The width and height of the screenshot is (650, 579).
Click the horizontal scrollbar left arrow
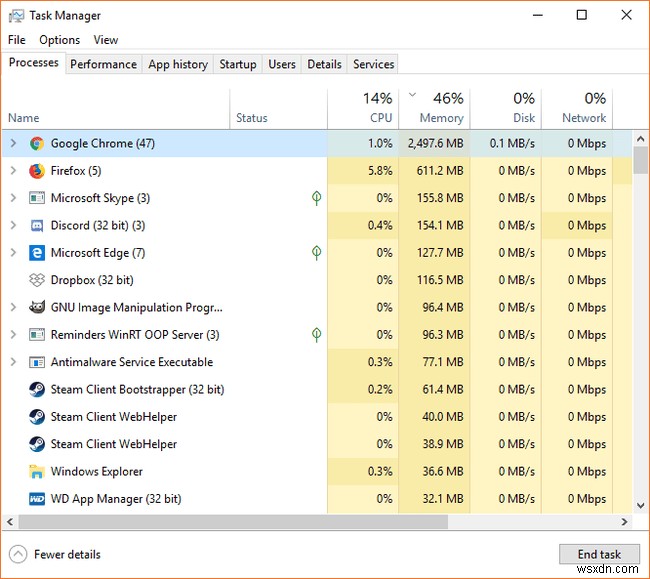pyautogui.click(x=10, y=522)
